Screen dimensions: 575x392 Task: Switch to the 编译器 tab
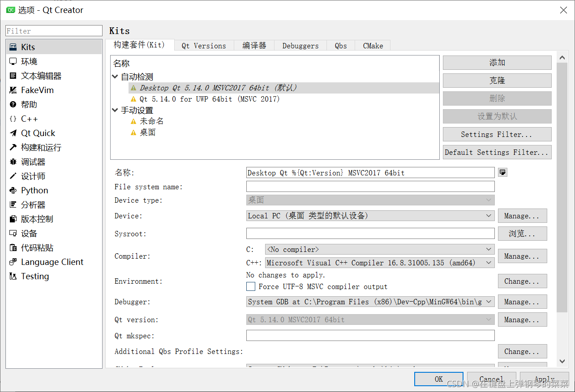click(254, 46)
